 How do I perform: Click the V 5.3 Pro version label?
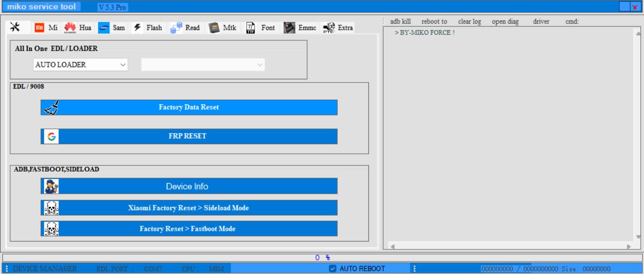point(113,7)
